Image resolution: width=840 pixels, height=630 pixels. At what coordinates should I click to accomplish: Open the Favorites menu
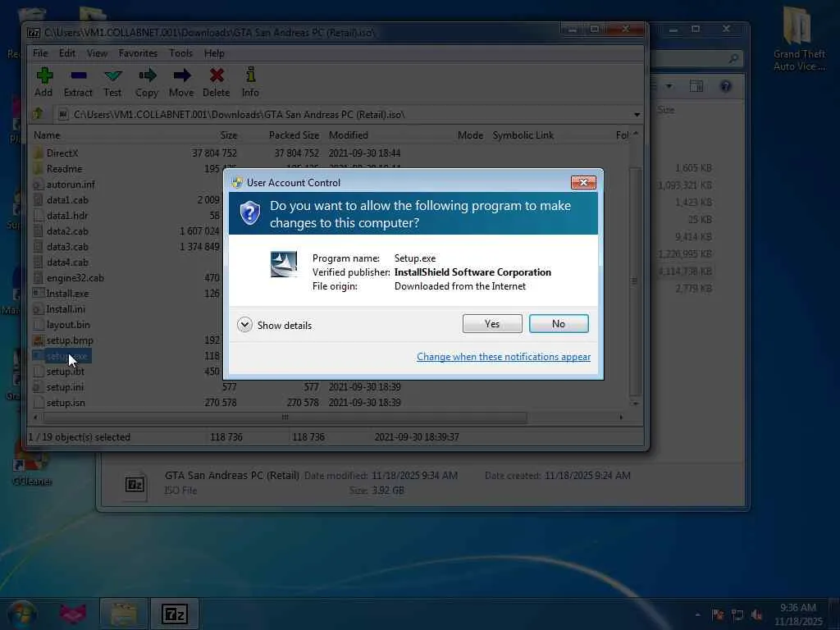point(138,53)
